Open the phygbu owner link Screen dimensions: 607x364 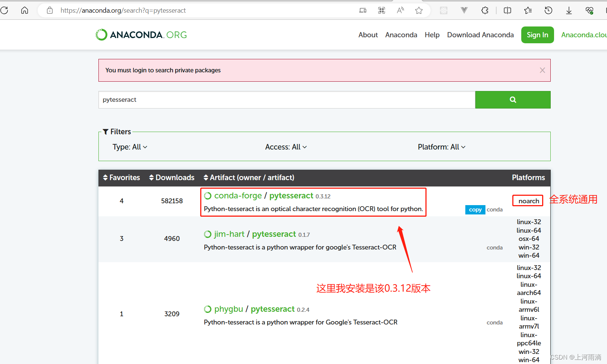pyautogui.click(x=229, y=309)
